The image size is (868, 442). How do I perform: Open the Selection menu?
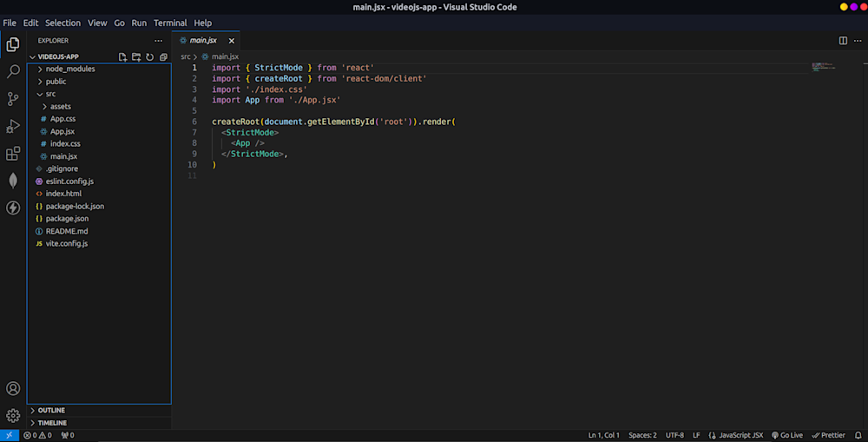tap(62, 23)
